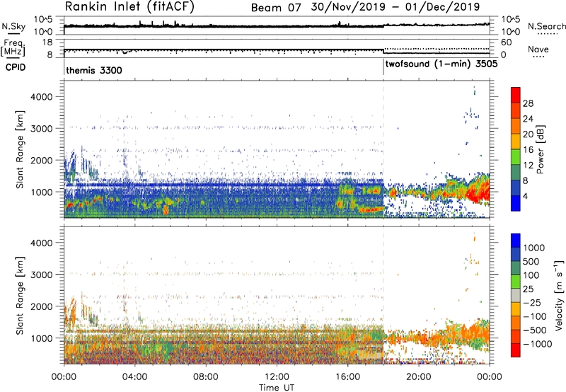
Task: Click the '28' tick on the Power colorbar
Action: [528, 103]
